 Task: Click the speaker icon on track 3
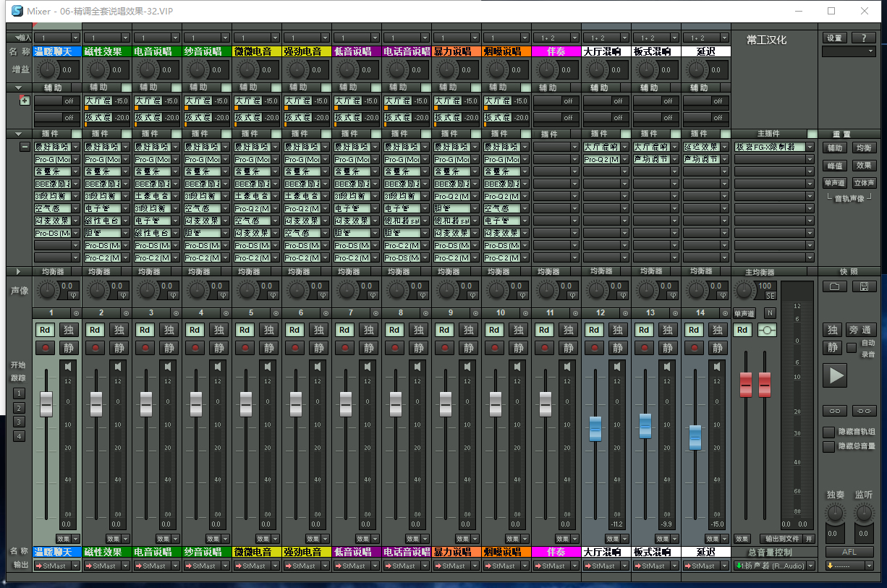tap(168, 367)
